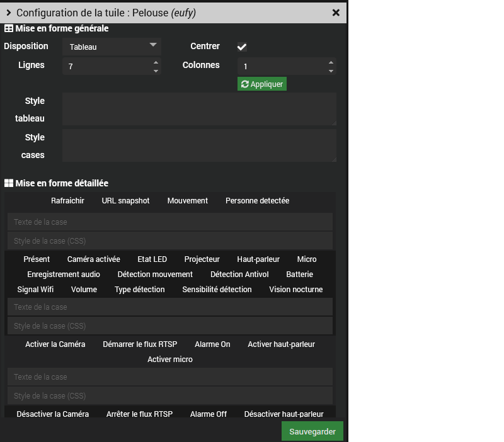Select the Haut-parleur command label
This screenshot has height=442, width=504.
click(x=258, y=259)
